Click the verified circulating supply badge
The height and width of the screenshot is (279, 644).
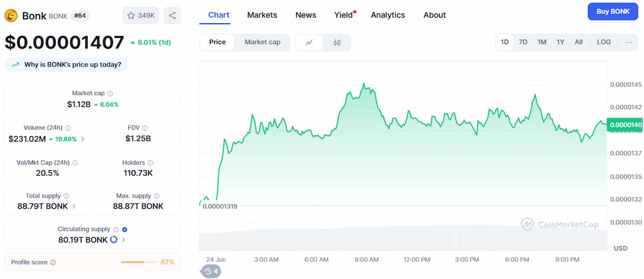125,229
